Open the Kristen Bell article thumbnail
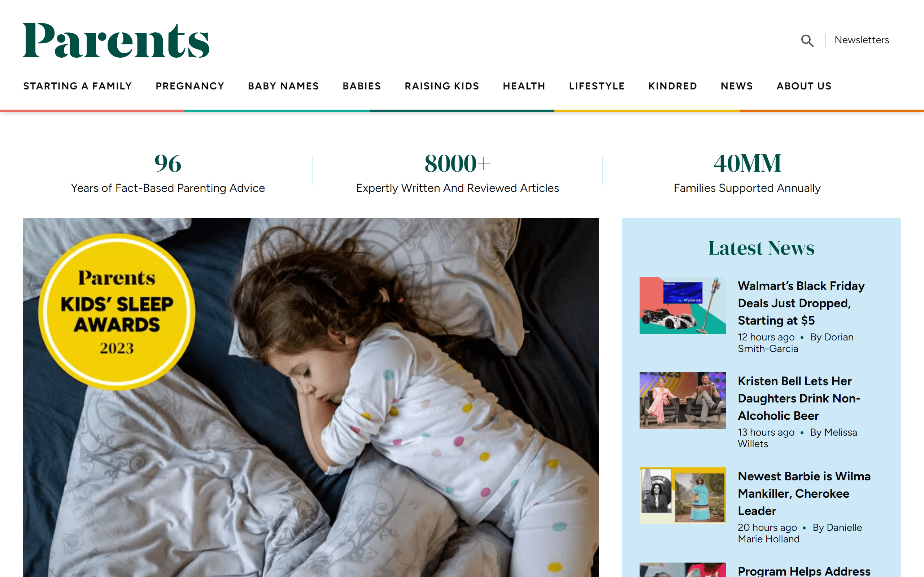This screenshot has width=924, height=577. click(x=683, y=401)
